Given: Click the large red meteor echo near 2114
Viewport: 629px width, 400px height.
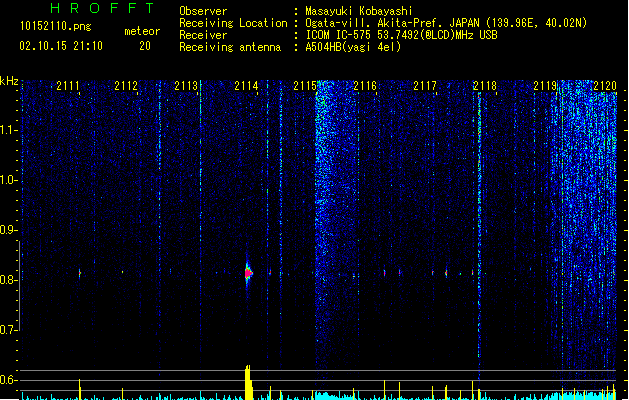Looking at the screenshot, I should 248,273.
